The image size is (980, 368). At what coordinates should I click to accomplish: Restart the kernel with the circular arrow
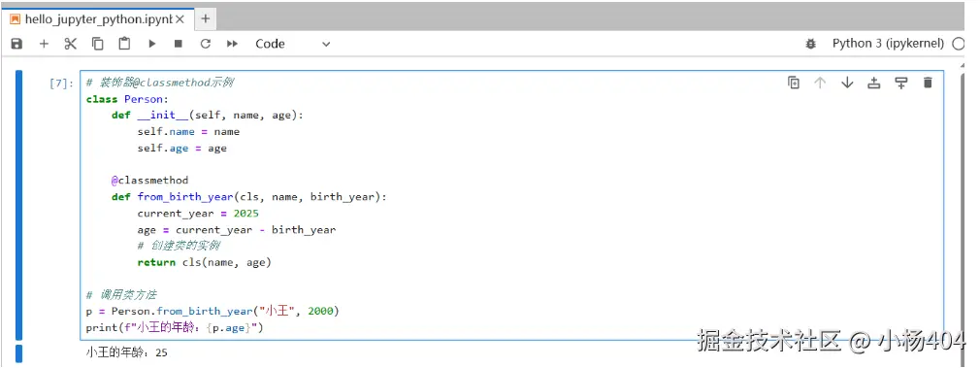click(205, 44)
